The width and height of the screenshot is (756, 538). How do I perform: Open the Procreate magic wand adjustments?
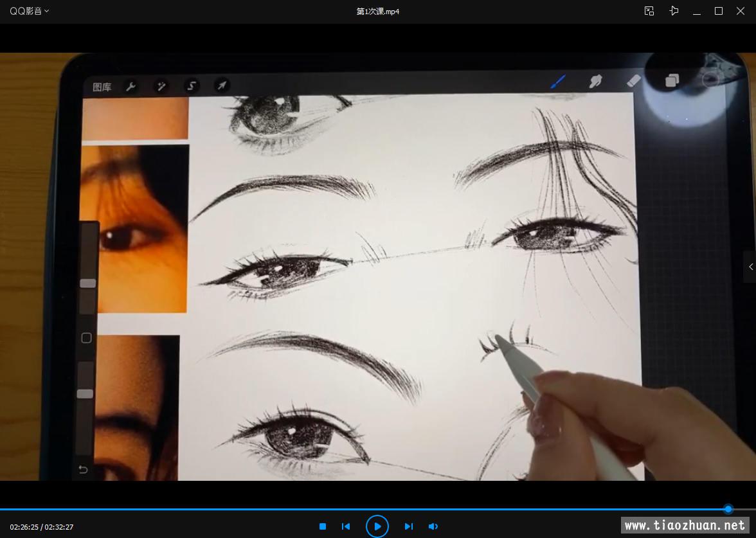click(161, 86)
